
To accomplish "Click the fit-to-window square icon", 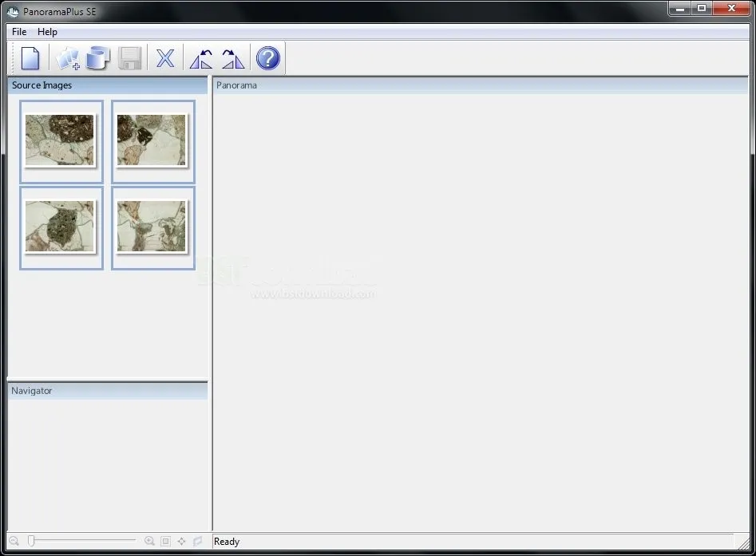I will [166, 541].
